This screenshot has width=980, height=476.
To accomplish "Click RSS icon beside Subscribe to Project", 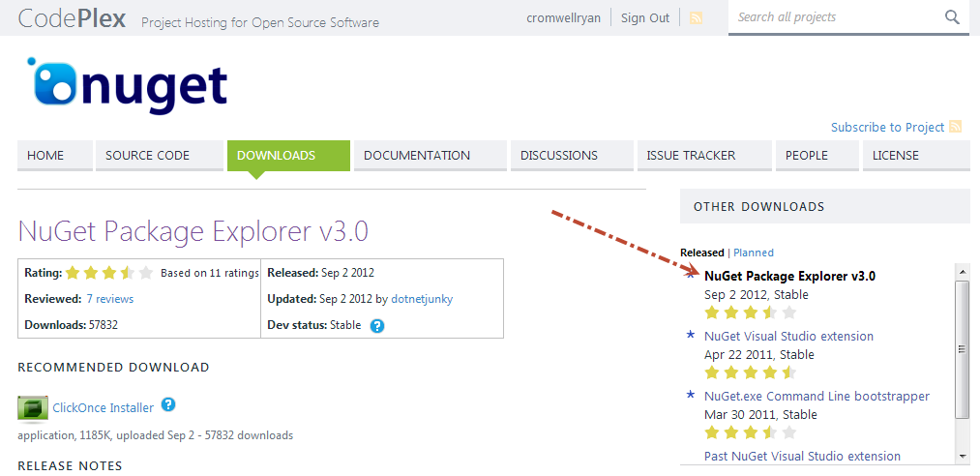I will coord(955,127).
